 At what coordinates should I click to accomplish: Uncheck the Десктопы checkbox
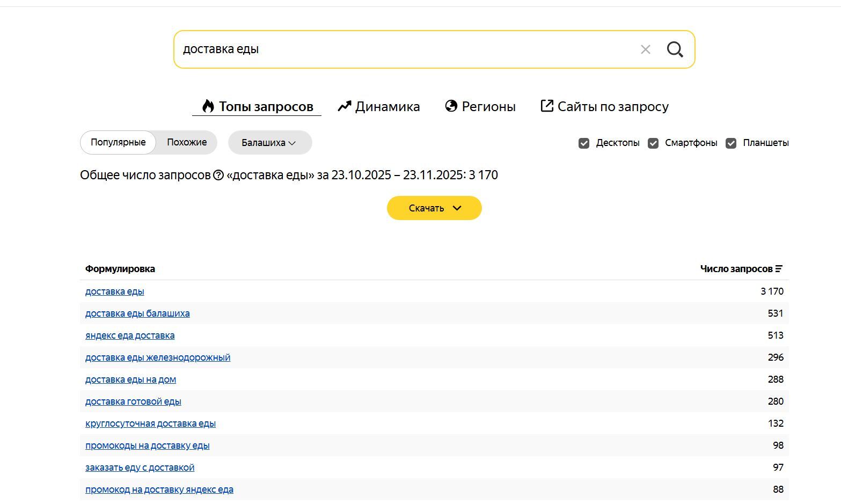click(584, 143)
